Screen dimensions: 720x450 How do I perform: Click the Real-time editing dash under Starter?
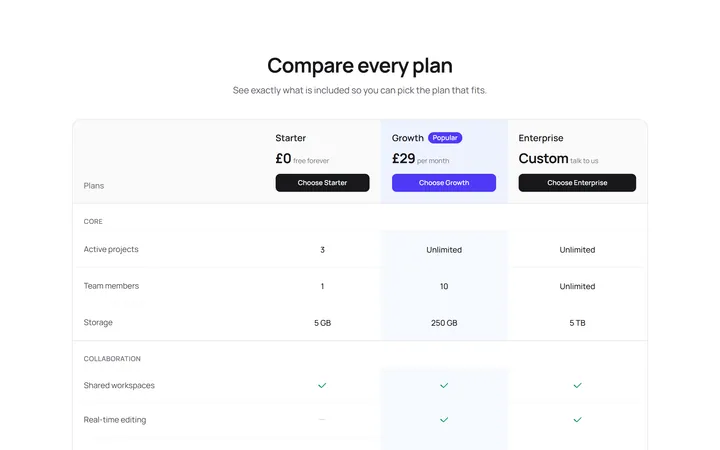coord(322,419)
